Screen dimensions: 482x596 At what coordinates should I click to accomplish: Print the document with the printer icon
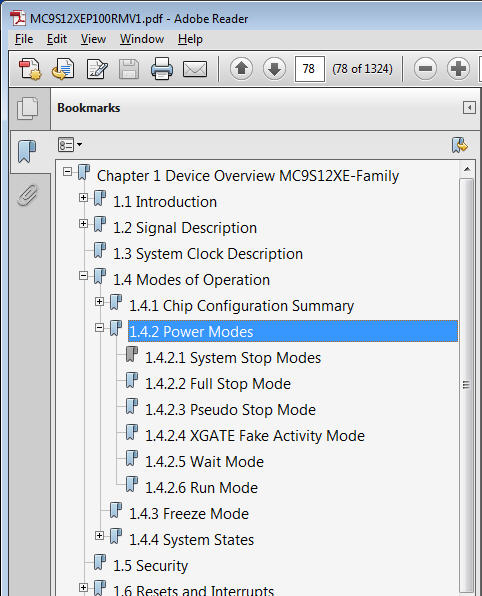[162, 69]
